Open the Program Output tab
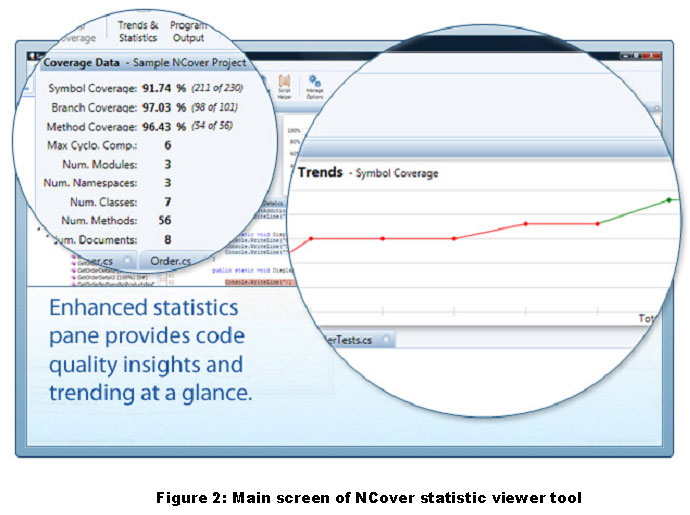The image size is (690, 515). click(188, 31)
